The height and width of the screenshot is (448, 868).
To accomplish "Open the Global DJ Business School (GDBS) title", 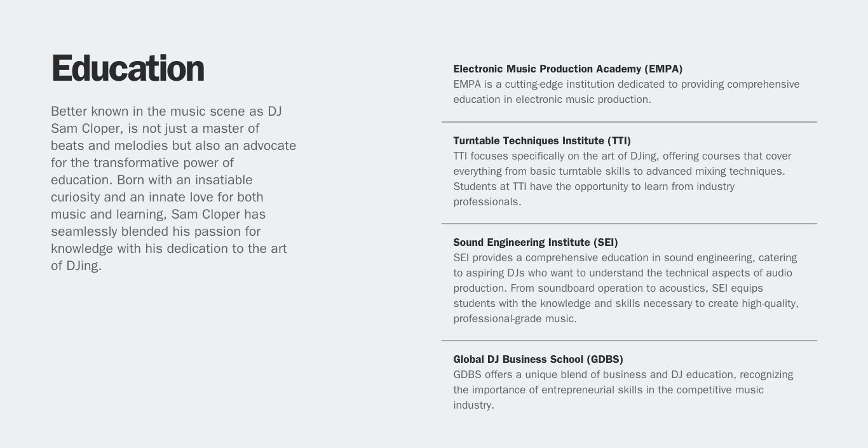I will point(538,359).
